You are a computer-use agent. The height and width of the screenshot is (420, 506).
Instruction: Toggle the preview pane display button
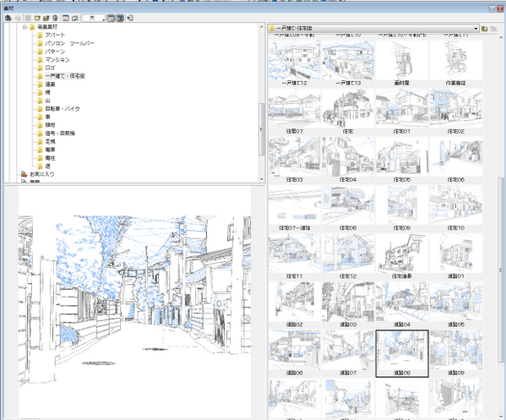(120, 18)
